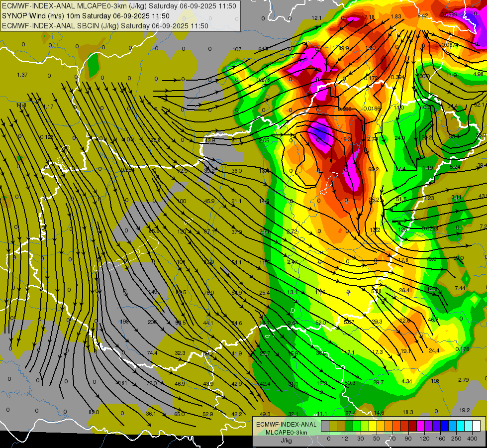Click the map value '85.6'

click(154, 231)
